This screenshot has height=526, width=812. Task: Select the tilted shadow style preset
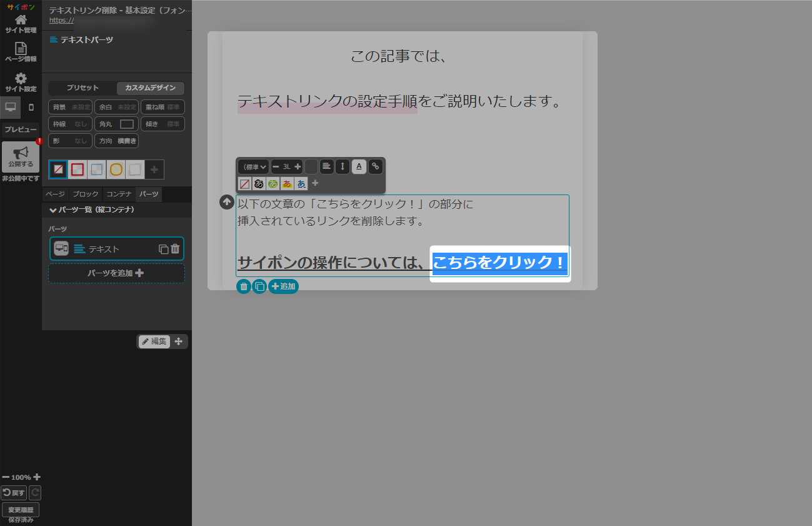(x=135, y=169)
